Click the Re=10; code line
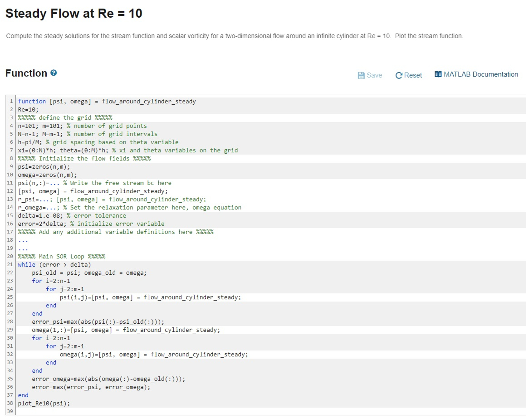Viewport: 526px width, 420px height. coord(28,110)
